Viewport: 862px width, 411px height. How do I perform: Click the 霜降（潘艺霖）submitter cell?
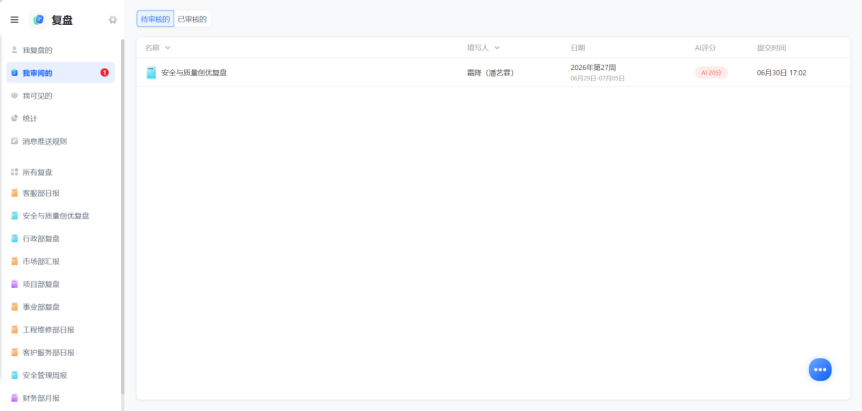(490, 73)
